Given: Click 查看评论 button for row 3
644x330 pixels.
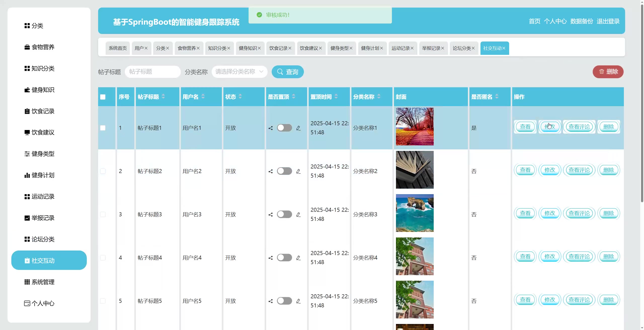Looking at the screenshot, I should point(579,213).
